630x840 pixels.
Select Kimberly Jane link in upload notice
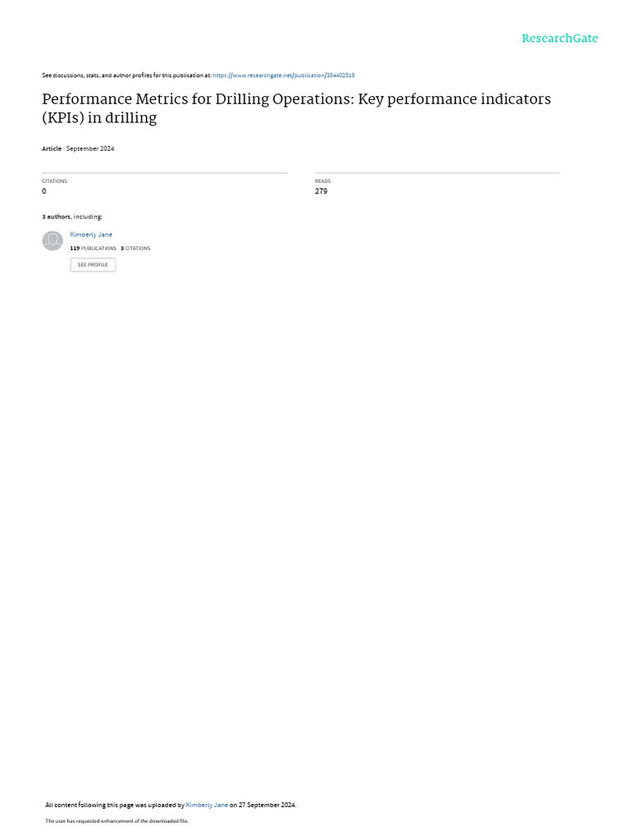pos(207,805)
